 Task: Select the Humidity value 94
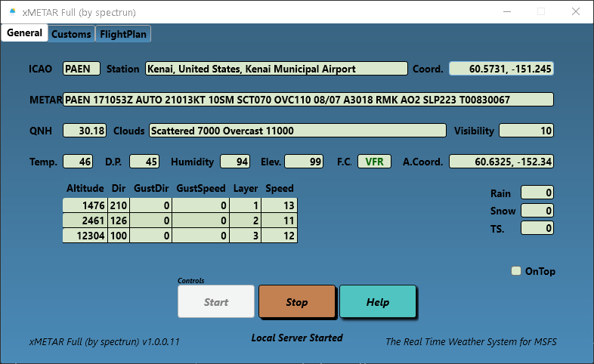click(235, 162)
